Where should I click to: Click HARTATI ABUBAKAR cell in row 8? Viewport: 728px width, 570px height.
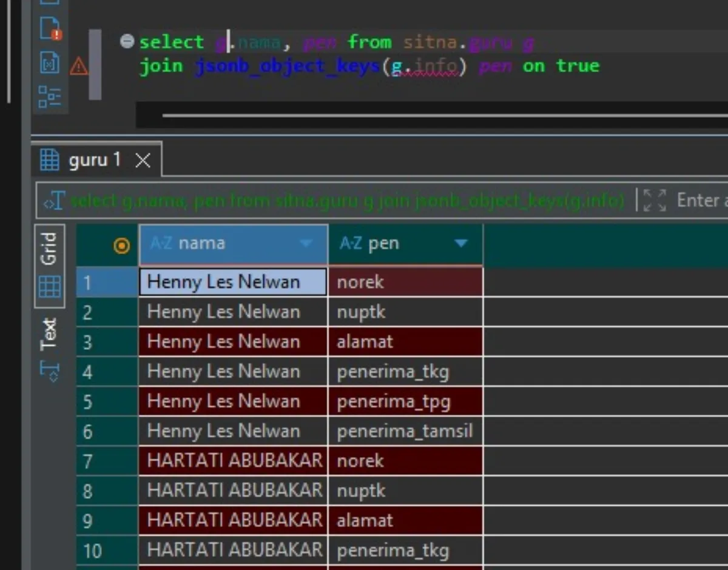[x=234, y=491]
